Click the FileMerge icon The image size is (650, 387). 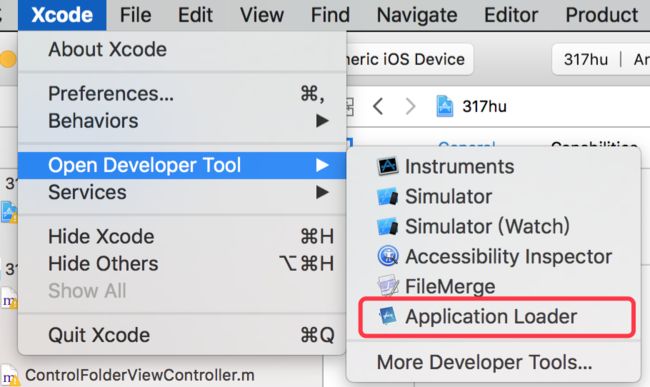(x=388, y=286)
